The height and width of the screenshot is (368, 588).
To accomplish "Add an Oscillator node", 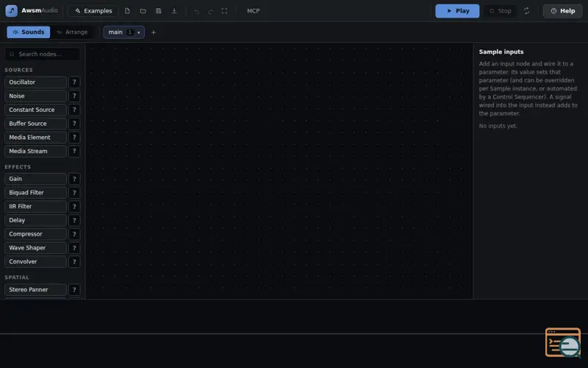I will pos(35,82).
